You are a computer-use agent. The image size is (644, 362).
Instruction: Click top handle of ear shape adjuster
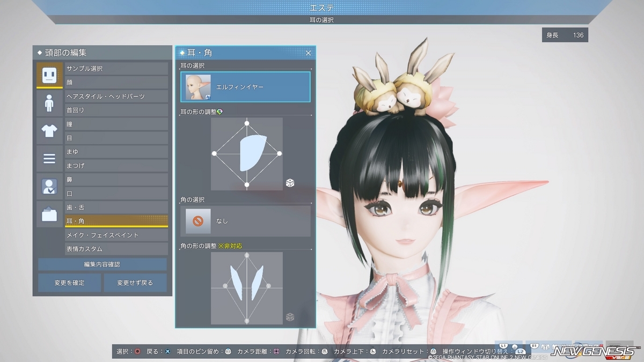pos(247,123)
